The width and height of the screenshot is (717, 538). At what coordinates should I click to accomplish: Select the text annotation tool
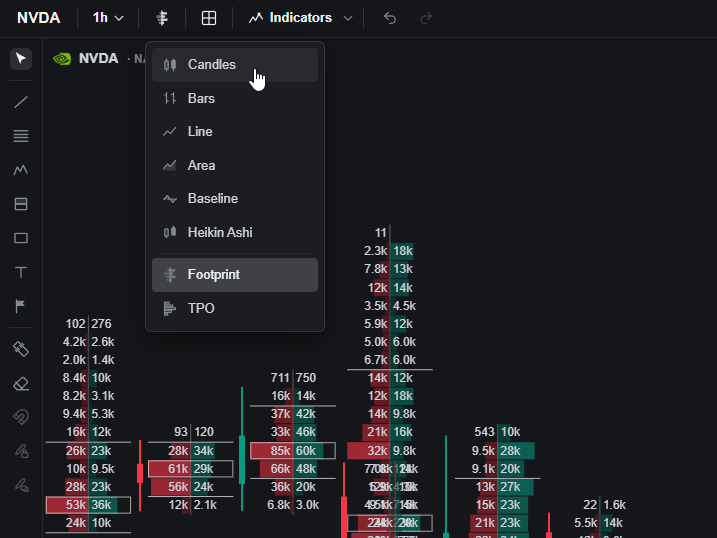pos(21,272)
